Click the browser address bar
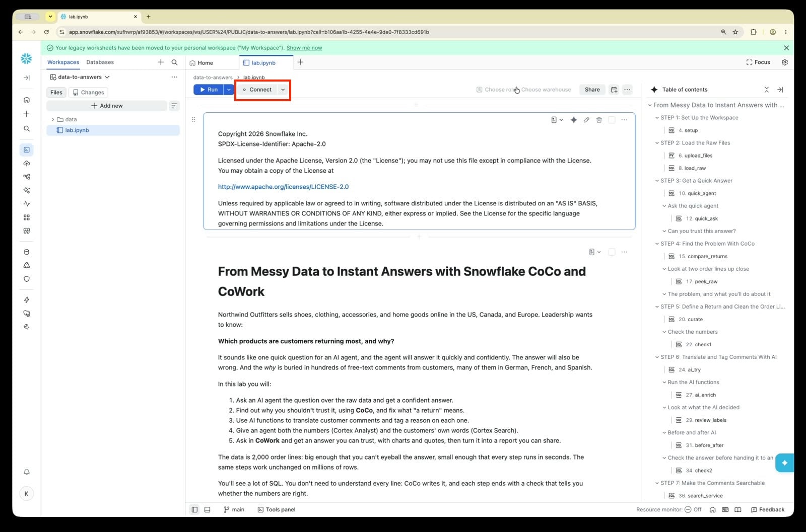806x532 pixels. [x=388, y=32]
